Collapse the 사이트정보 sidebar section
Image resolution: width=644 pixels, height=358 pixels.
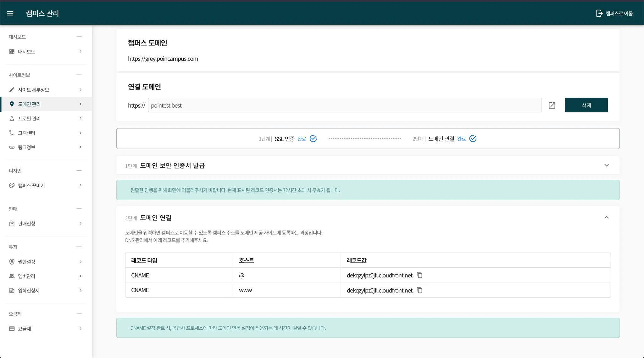tap(79, 75)
